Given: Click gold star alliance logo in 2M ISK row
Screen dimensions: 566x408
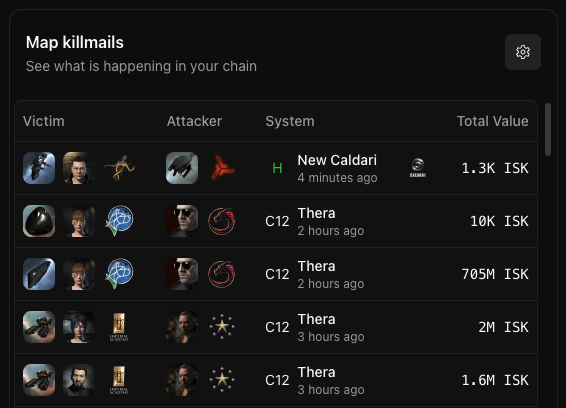Looking at the screenshot, I should pyautogui.click(x=222, y=327).
